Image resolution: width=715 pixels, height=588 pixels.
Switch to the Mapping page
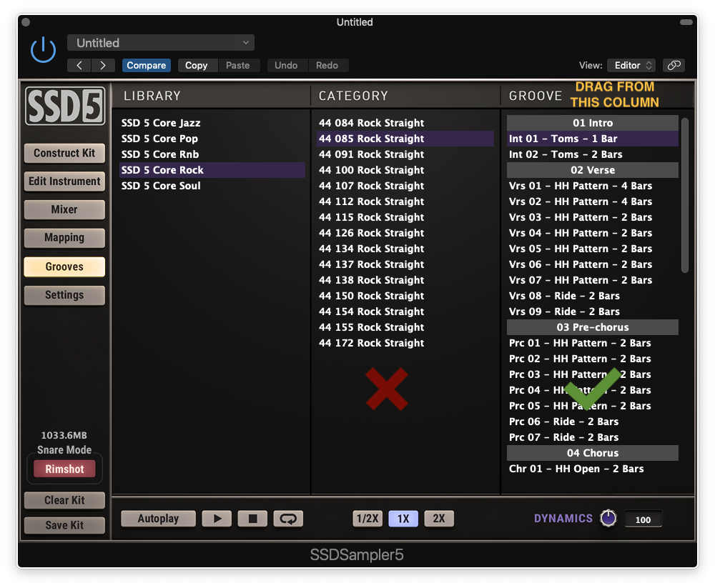[64, 238]
